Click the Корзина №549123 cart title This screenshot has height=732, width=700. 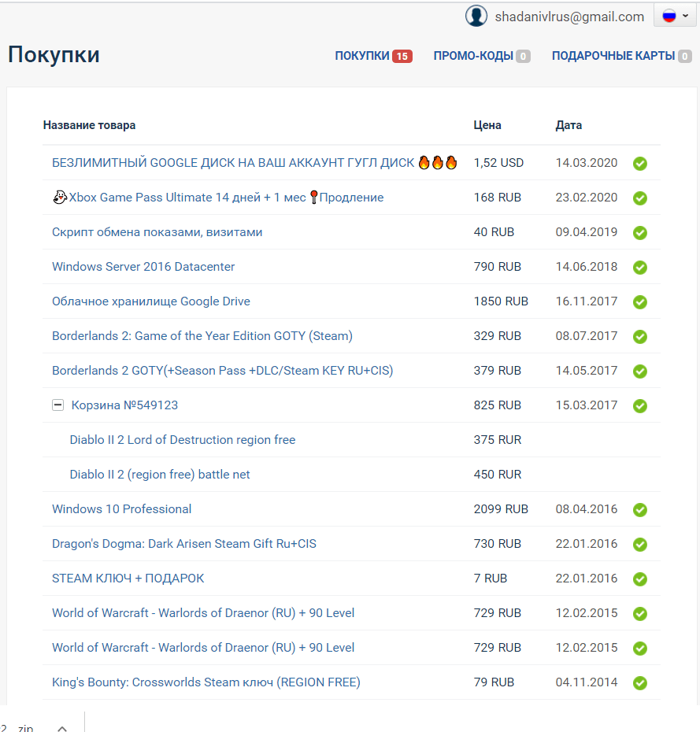pos(124,405)
